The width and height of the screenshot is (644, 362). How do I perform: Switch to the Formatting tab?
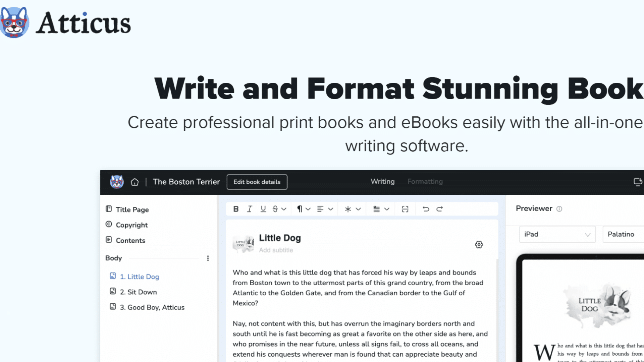[x=425, y=182]
